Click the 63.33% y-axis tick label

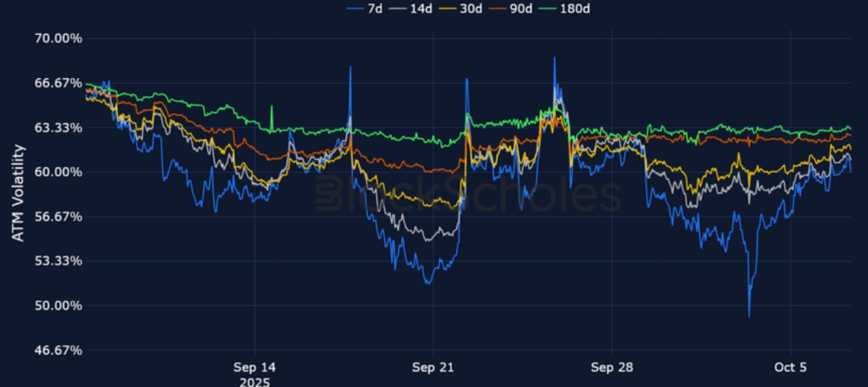point(58,128)
